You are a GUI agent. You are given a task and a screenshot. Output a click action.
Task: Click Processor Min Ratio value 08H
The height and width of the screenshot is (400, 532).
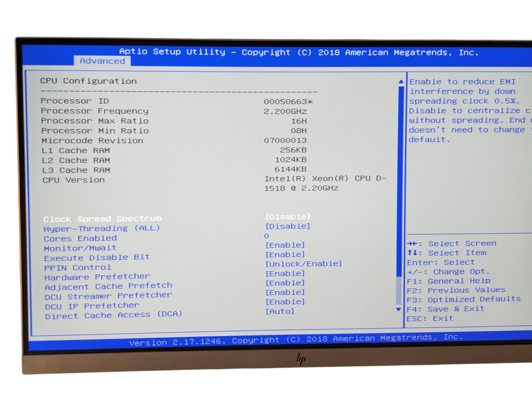point(299,130)
